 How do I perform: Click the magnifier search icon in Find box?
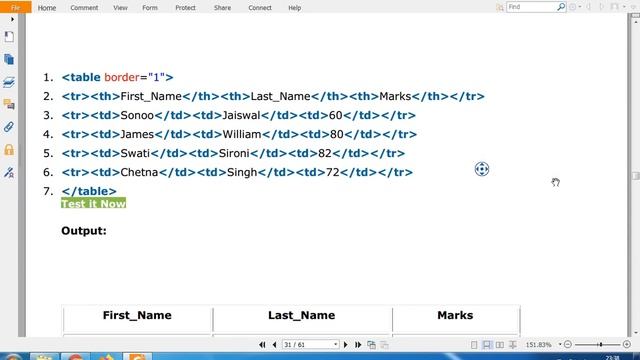click(561, 7)
